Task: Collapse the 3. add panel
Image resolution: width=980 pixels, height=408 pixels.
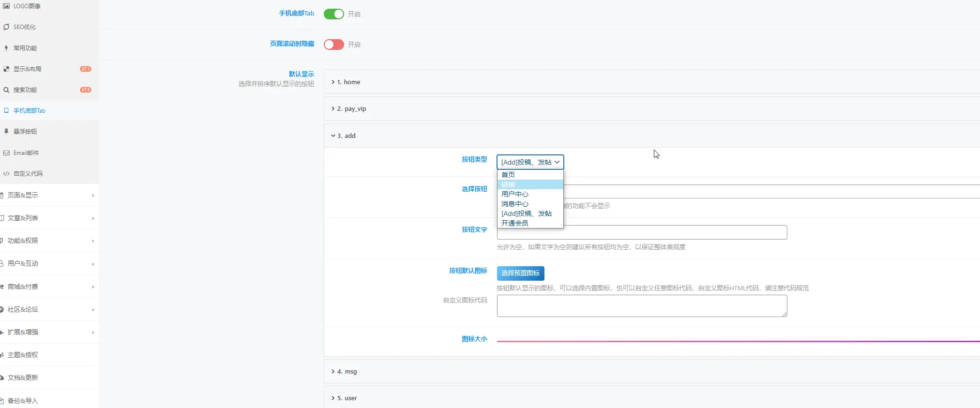Action: tap(651, 136)
